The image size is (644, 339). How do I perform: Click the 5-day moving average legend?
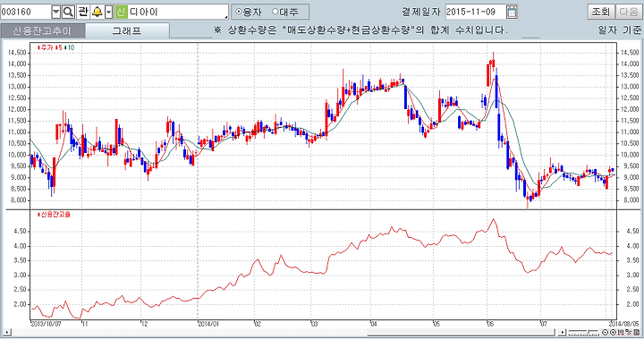tap(59, 47)
